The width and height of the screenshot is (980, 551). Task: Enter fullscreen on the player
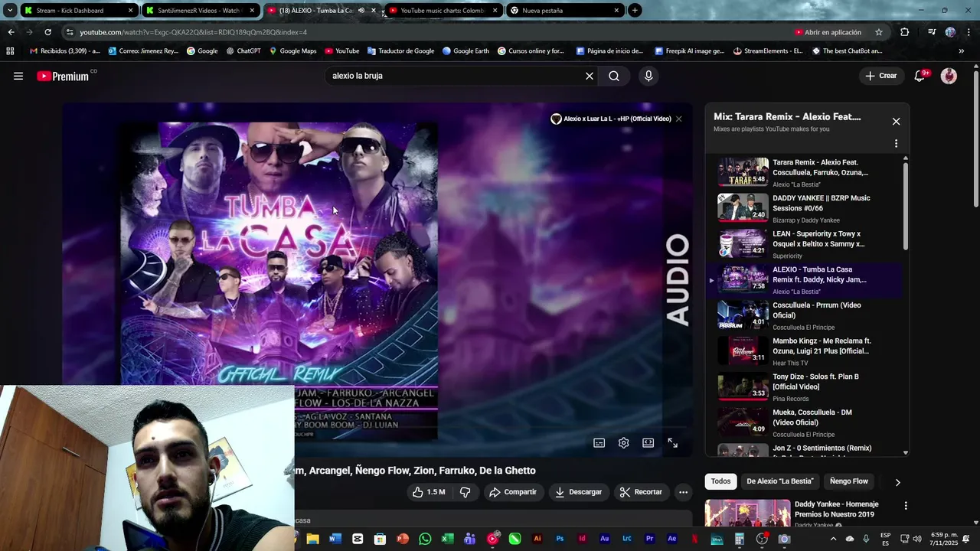[x=673, y=443]
